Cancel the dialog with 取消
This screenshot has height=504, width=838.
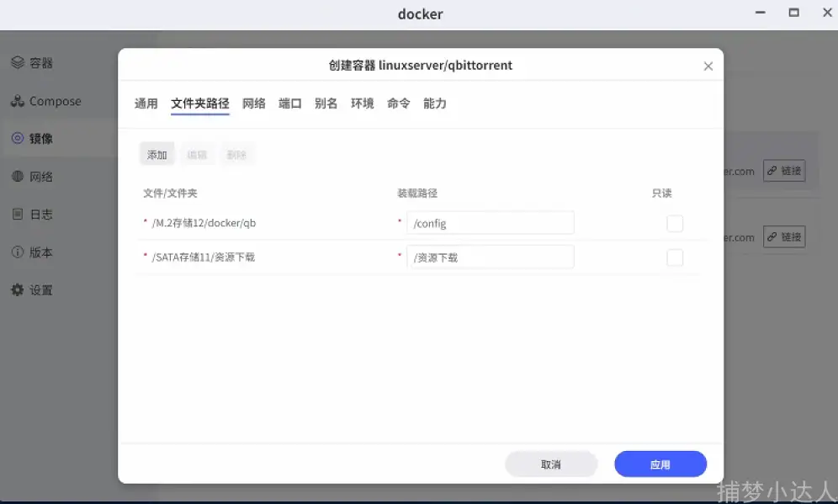pyautogui.click(x=551, y=464)
